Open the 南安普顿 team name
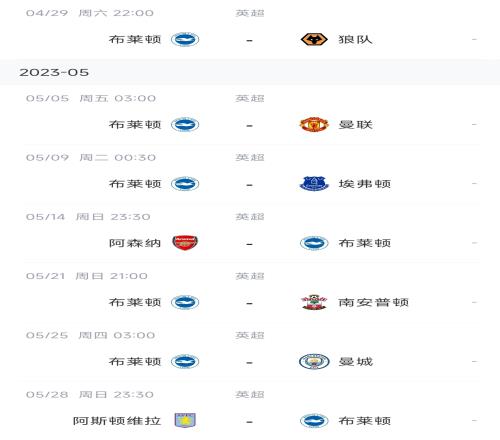 tap(373, 302)
